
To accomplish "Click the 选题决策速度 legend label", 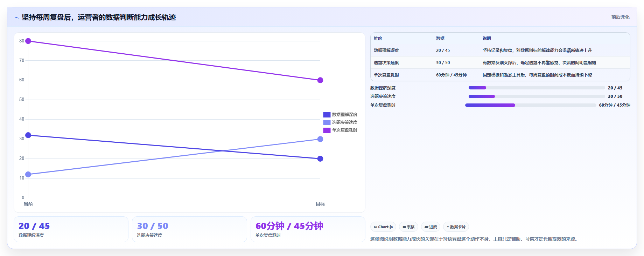I will (x=344, y=122).
